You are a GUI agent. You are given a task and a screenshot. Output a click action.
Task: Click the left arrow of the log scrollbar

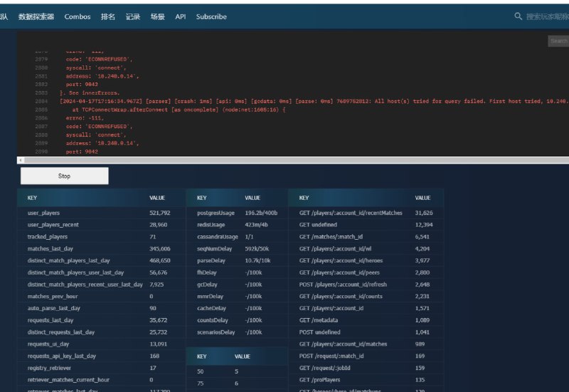[x=20, y=160]
